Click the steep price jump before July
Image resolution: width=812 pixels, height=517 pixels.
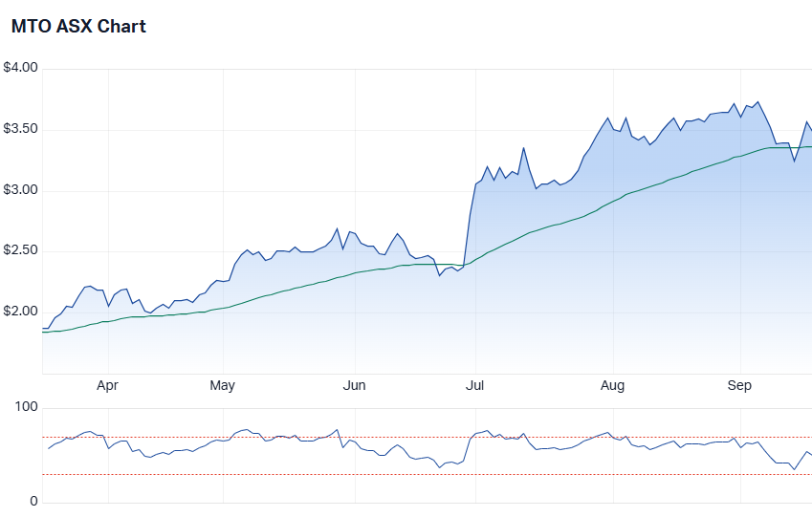click(471, 220)
